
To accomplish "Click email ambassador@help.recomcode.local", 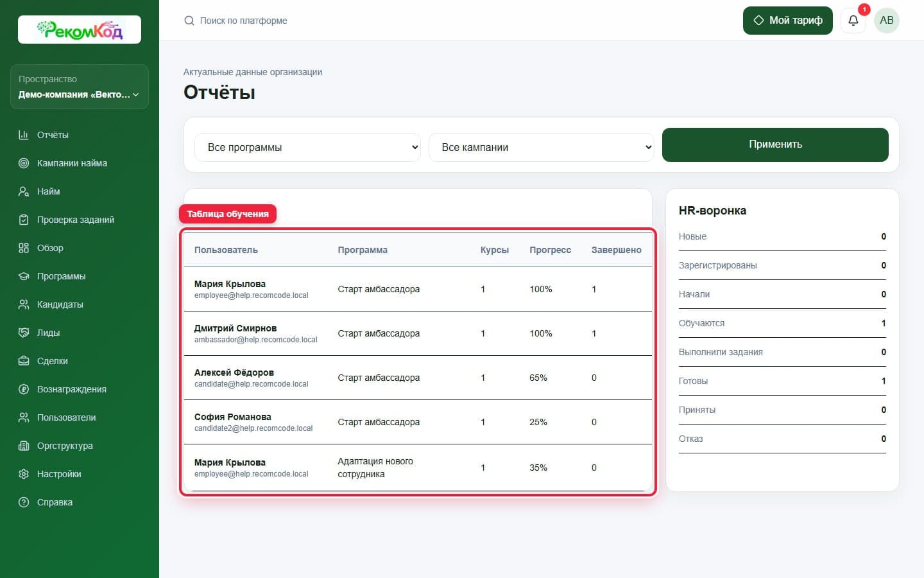I will click(x=256, y=340).
